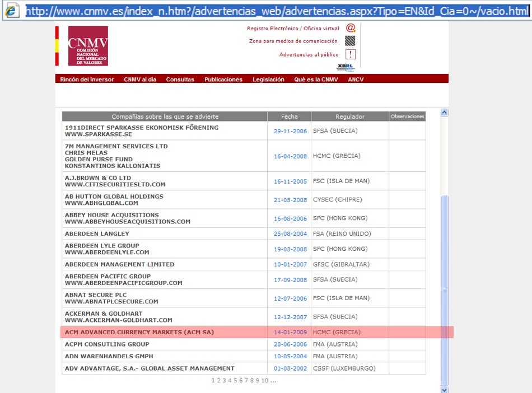Open the XBRL logo link
The width and height of the screenshot is (532, 393).
click(x=347, y=67)
